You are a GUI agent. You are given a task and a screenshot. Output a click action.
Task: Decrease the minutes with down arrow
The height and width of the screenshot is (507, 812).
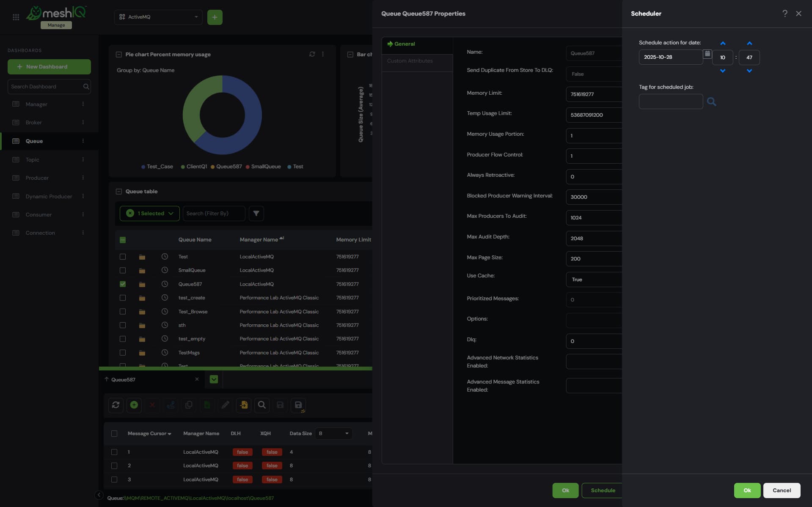click(x=749, y=71)
